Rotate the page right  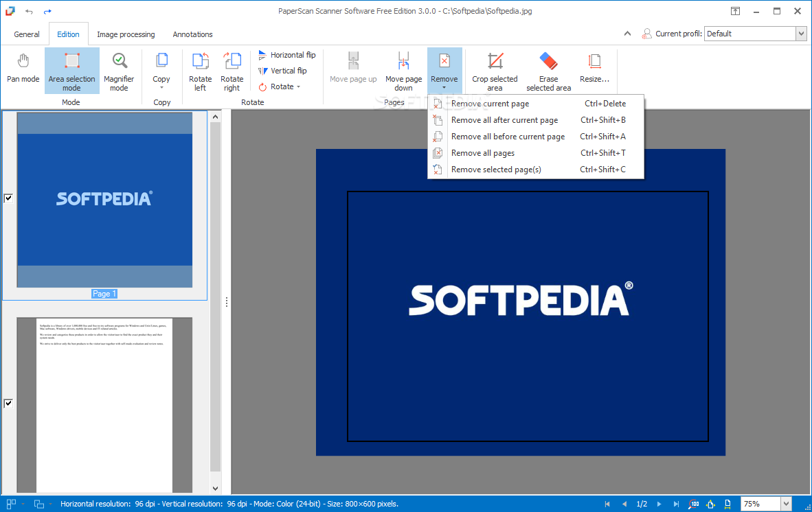pyautogui.click(x=232, y=71)
